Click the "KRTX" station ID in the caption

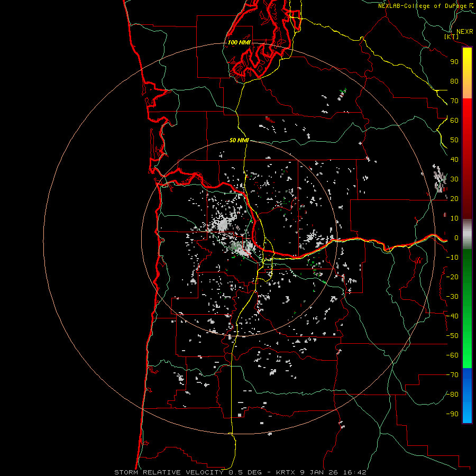pyautogui.click(x=286, y=472)
